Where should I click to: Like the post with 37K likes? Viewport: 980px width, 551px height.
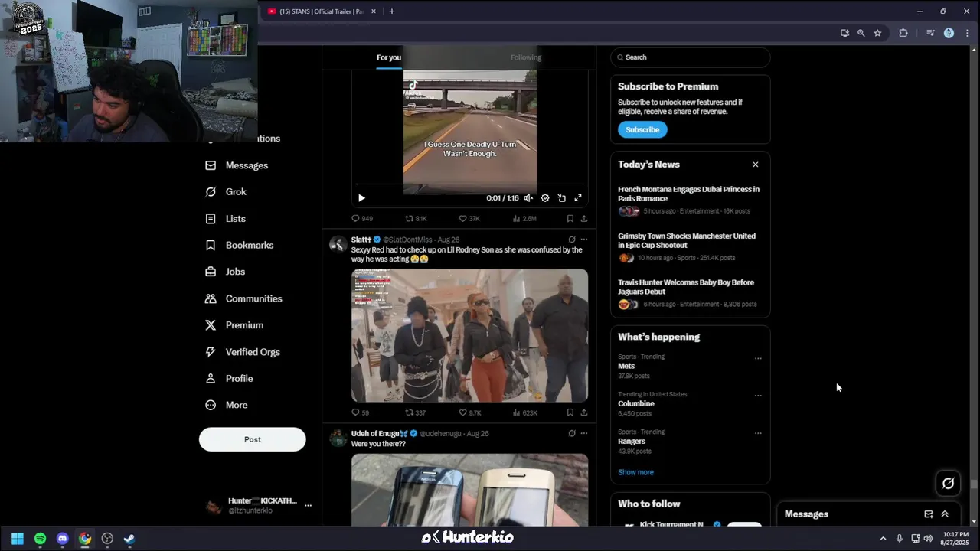pyautogui.click(x=469, y=219)
